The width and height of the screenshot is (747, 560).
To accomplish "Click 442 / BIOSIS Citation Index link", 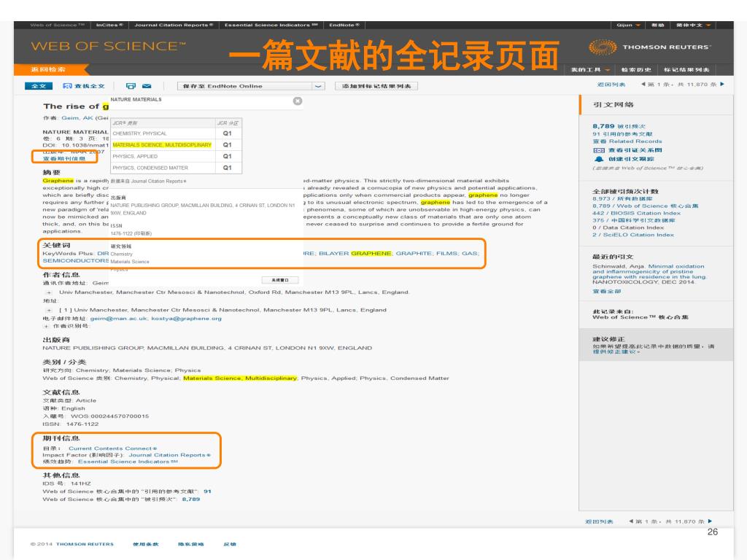I will [x=636, y=213].
